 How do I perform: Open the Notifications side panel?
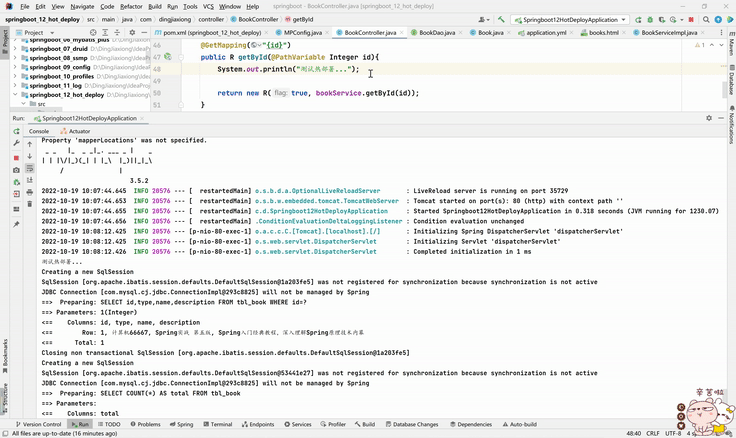click(731, 125)
